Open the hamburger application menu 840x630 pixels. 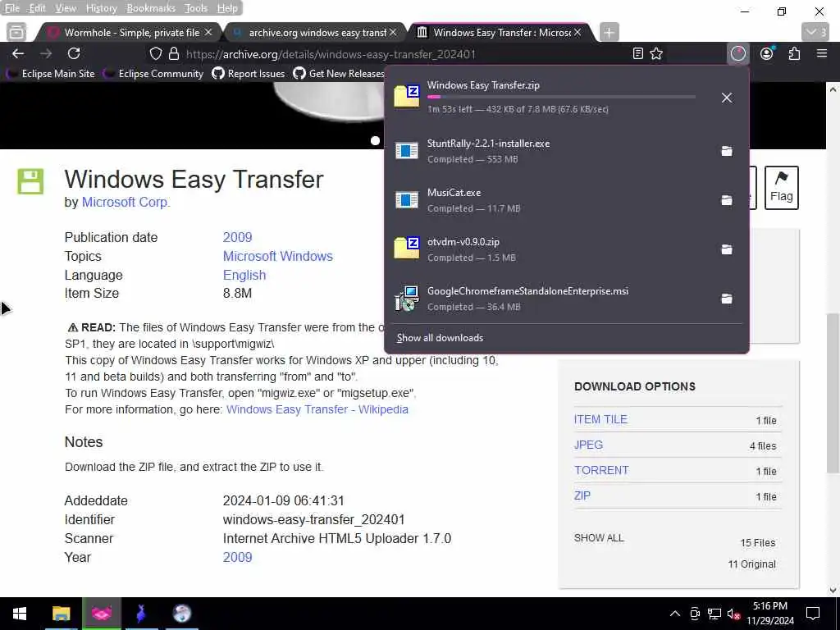(822, 53)
